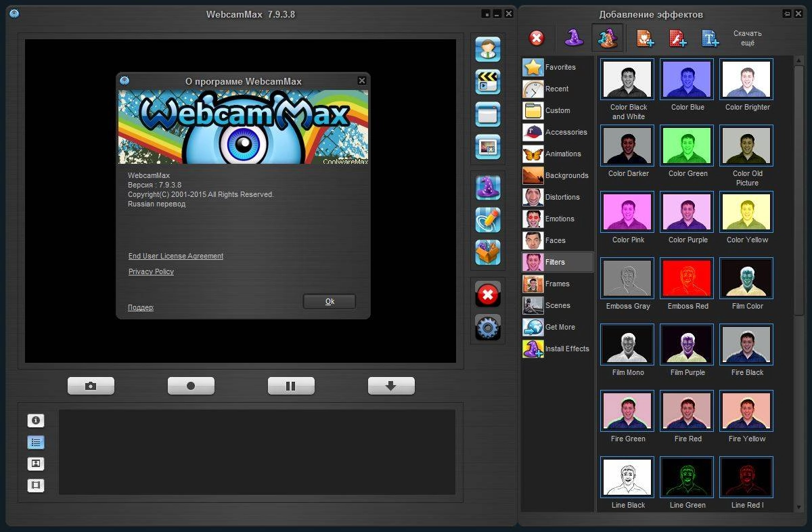Click Get More in the category list
This screenshot has width=812, height=532.
tap(558, 327)
